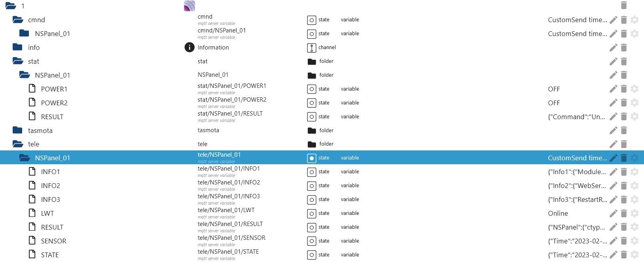Viewport: 644px width, 262px height.
Task: Click the Online value of LWT
Action: (x=558, y=213)
